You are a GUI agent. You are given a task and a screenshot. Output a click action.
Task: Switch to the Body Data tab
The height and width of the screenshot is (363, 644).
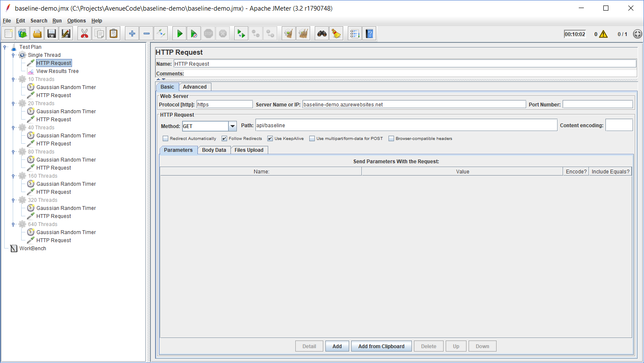point(214,150)
